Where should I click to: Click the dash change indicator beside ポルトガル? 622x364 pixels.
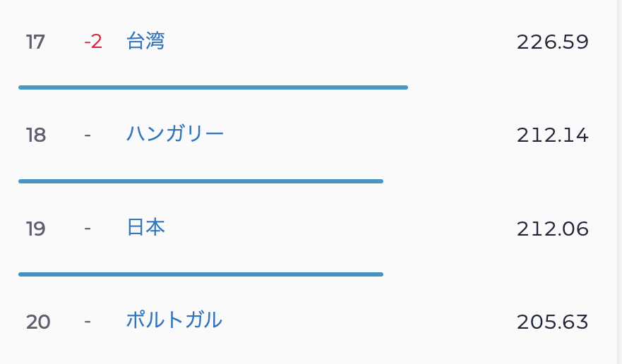[x=88, y=322]
